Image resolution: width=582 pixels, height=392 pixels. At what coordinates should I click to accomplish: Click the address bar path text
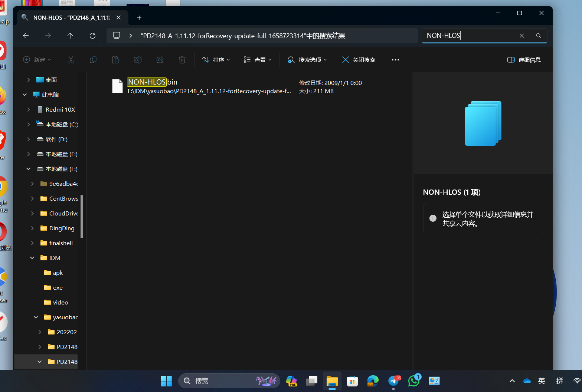pos(243,36)
